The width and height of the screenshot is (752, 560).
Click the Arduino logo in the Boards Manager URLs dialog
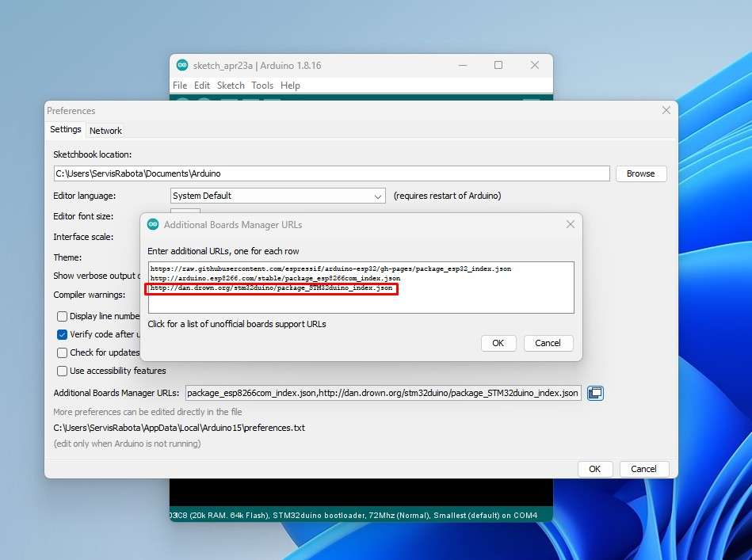[x=153, y=225]
